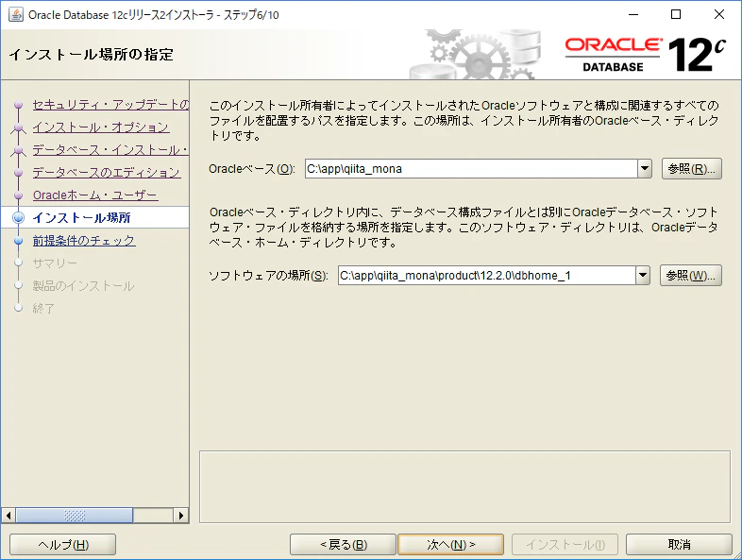Click the step bullet beside Oracleホーム・ユーザー

19,195
